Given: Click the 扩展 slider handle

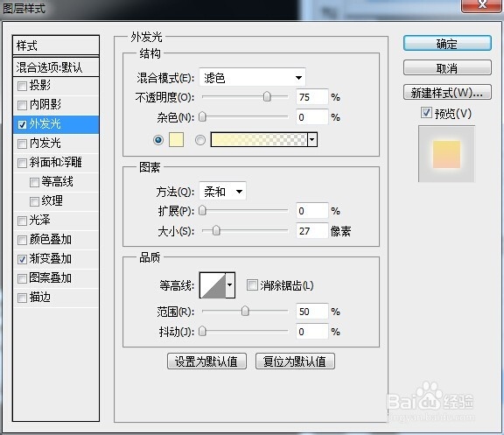Looking at the screenshot, I should click(202, 211).
